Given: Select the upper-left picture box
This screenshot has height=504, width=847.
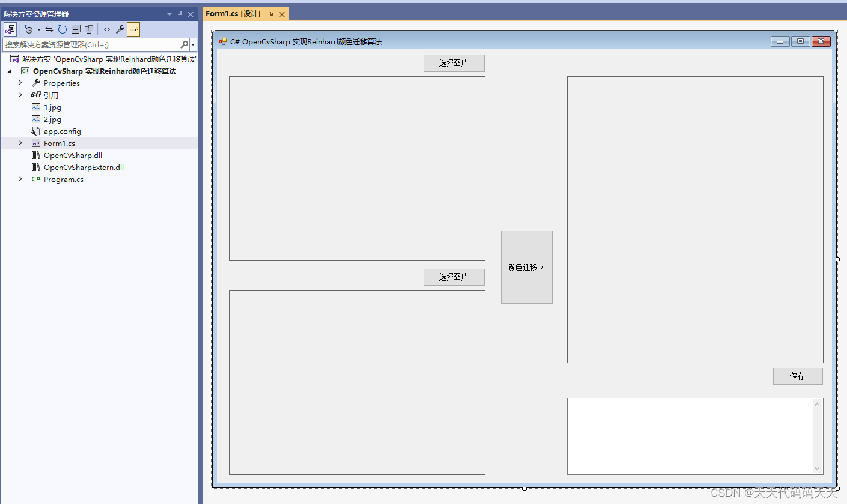Looking at the screenshot, I should (x=357, y=168).
